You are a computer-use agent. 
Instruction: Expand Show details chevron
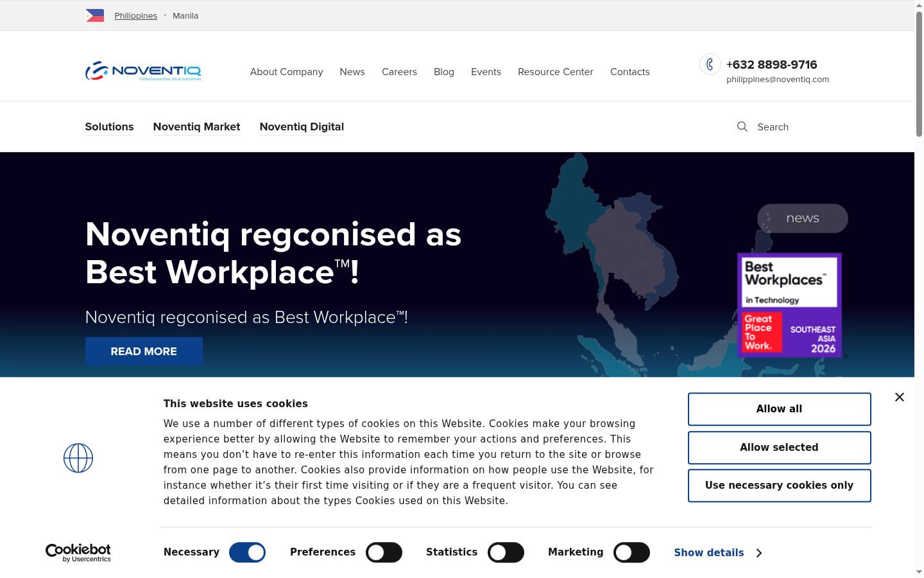(759, 552)
